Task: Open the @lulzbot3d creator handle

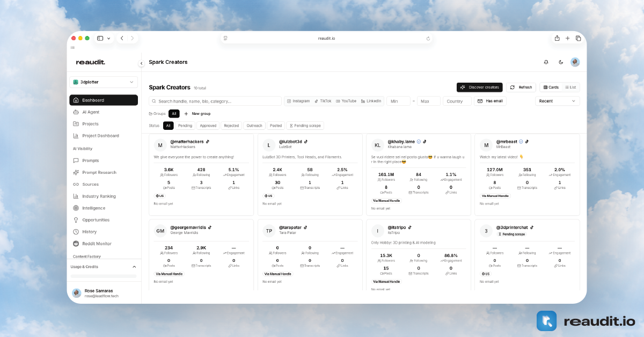Action: pos(290,142)
